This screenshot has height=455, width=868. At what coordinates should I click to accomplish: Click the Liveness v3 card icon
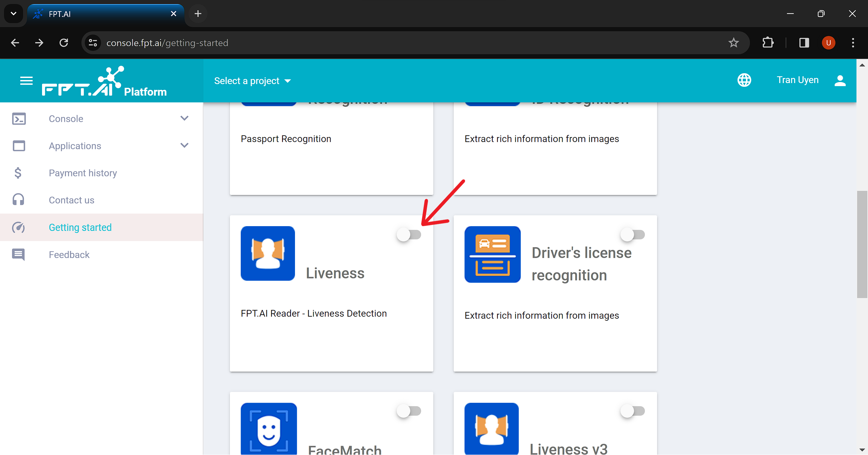(x=492, y=429)
